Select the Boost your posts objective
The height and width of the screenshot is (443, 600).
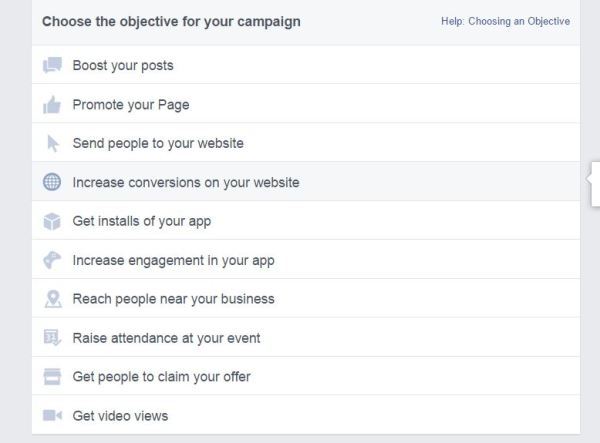click(x=123, y=65)
